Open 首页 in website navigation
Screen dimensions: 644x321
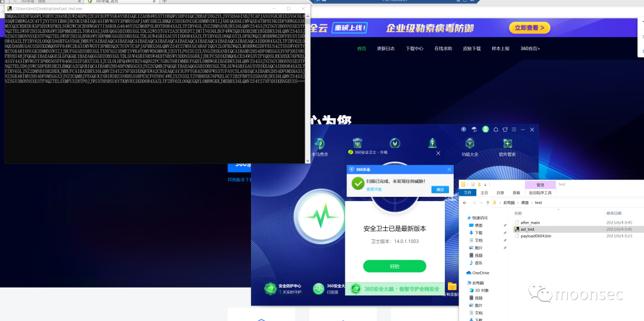coord(361,48)
